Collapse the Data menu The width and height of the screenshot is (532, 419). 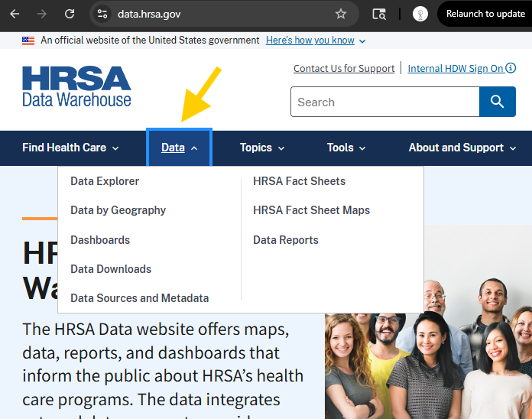pyautogui.click(x=179, y=148)
